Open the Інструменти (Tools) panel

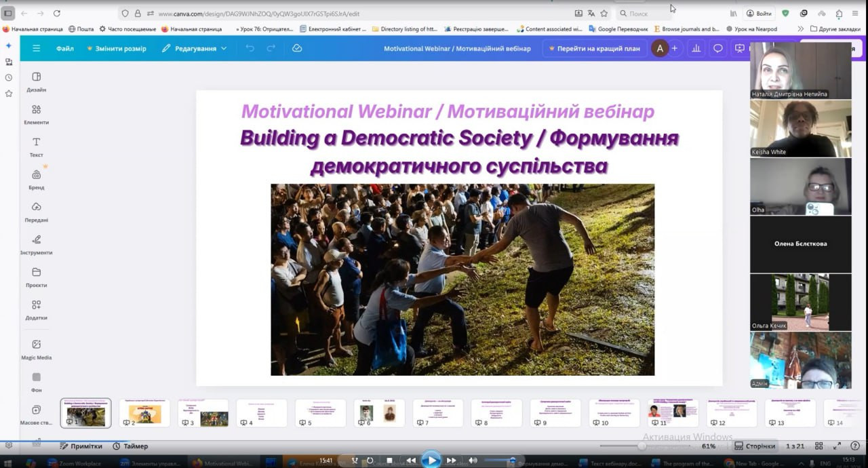click(37, 244)
